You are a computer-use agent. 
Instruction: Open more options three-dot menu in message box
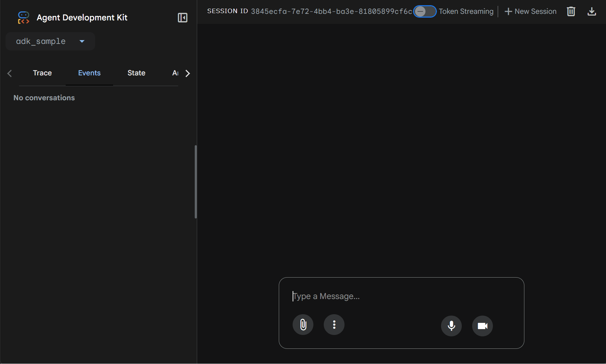click(x=334, y=325)
